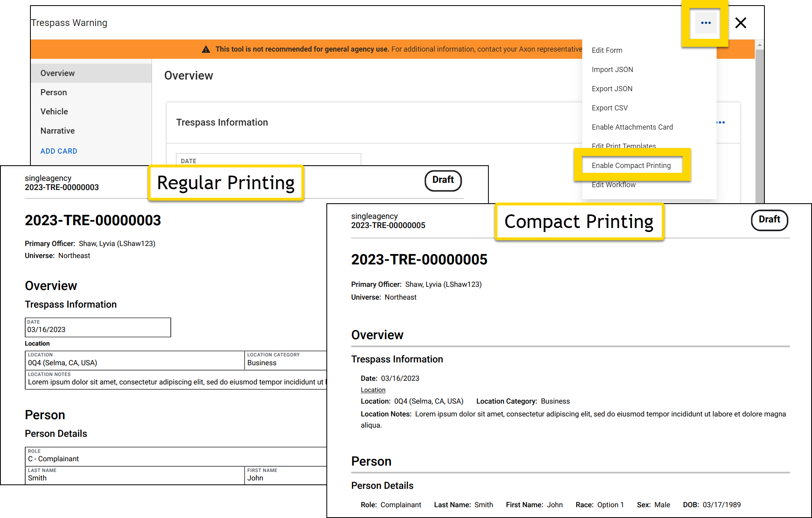
Task: Click the warning triangle in the orange banner
Action: point(206,49)
